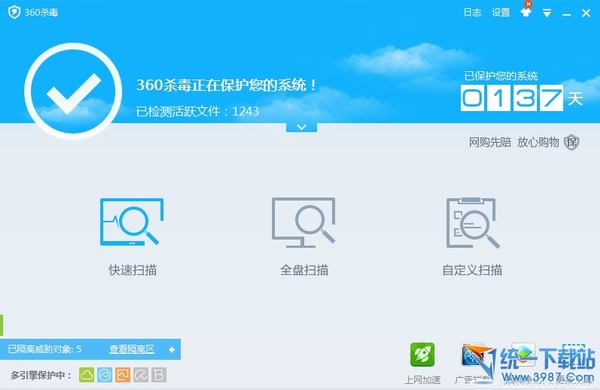Toggle the gray Avira engine icon

[x=141, y=375]
